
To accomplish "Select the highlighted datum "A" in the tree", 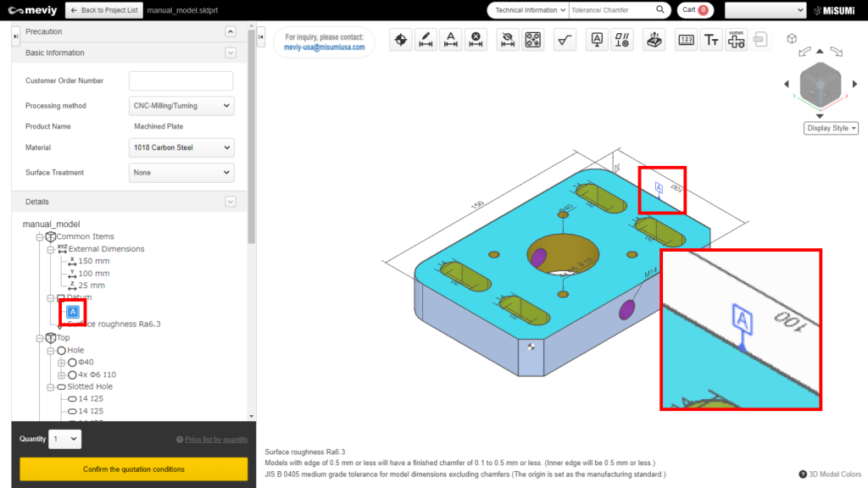I will coord(72,312).
